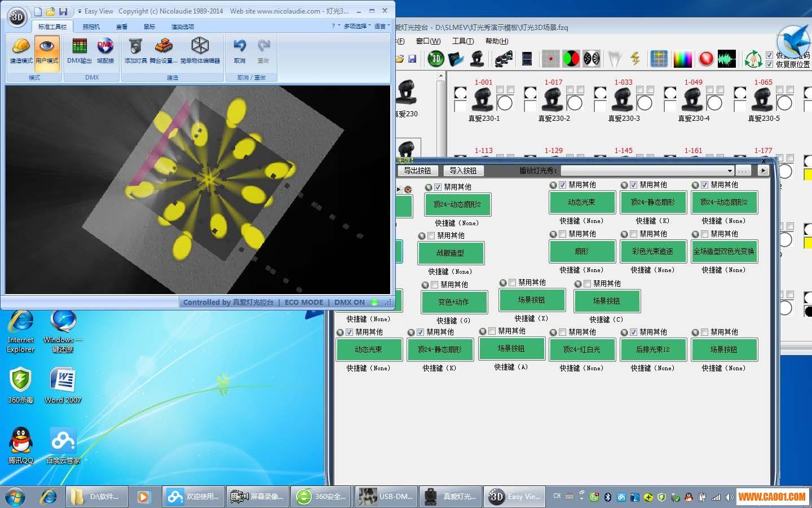Trigger the 战舰造型 scene button
The height and width of the screenshot is (508, 812).
pyautogui.click(x=451, y=253)
